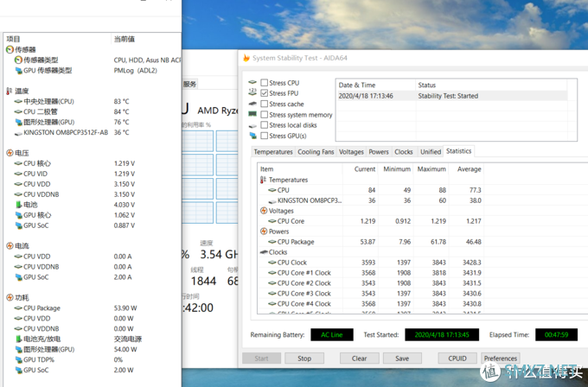The image size is (588, 387).
Task: Click the Elapsed Time value 00:47:59
Action: 556,334
